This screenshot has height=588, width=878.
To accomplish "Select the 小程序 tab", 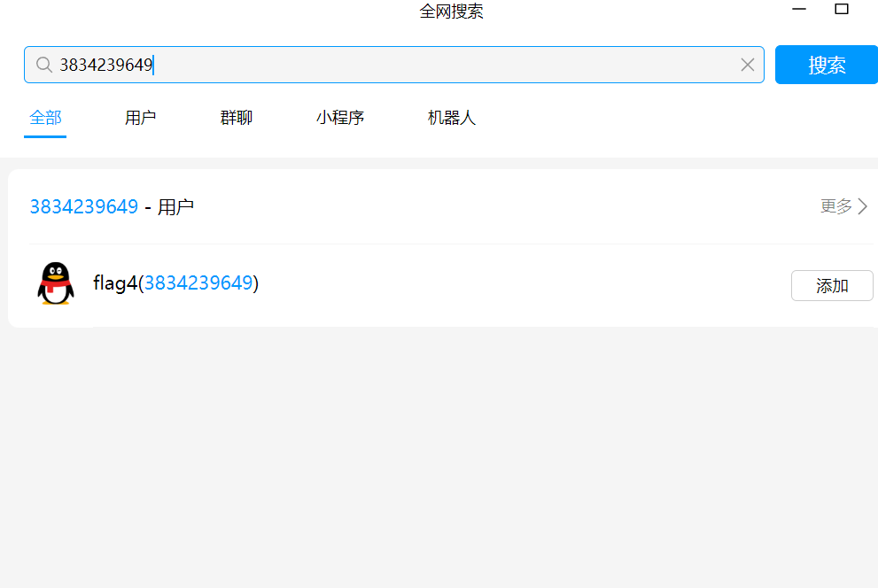I will [340, 118].
